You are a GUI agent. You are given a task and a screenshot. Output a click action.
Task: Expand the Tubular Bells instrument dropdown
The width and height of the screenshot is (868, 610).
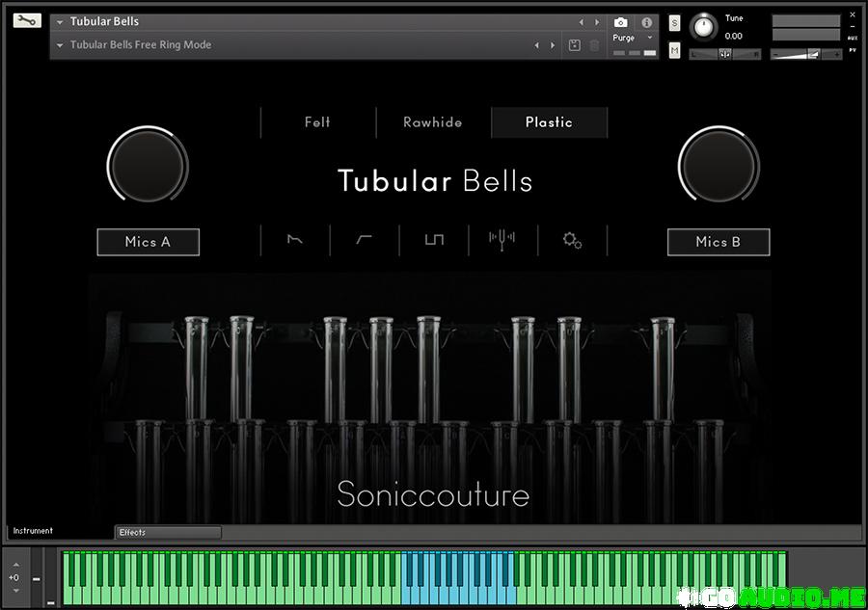click(x=61, y=22)
